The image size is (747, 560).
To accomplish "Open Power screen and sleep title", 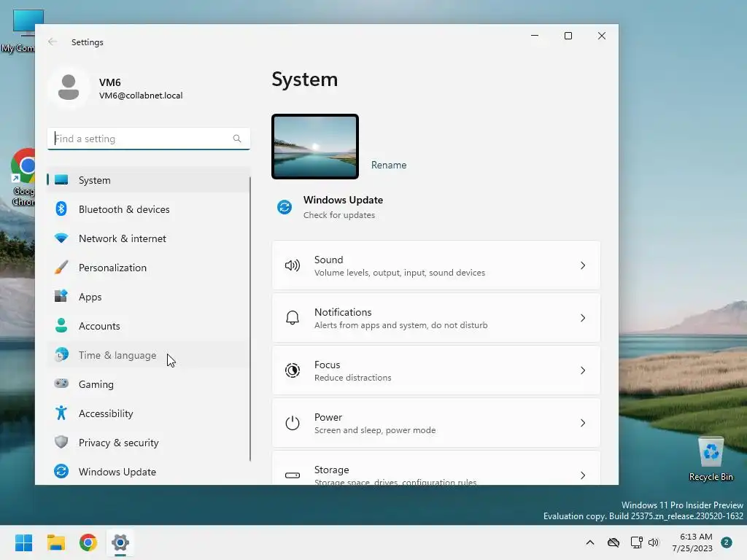I will pyautogui.click(x=328, y=416).
